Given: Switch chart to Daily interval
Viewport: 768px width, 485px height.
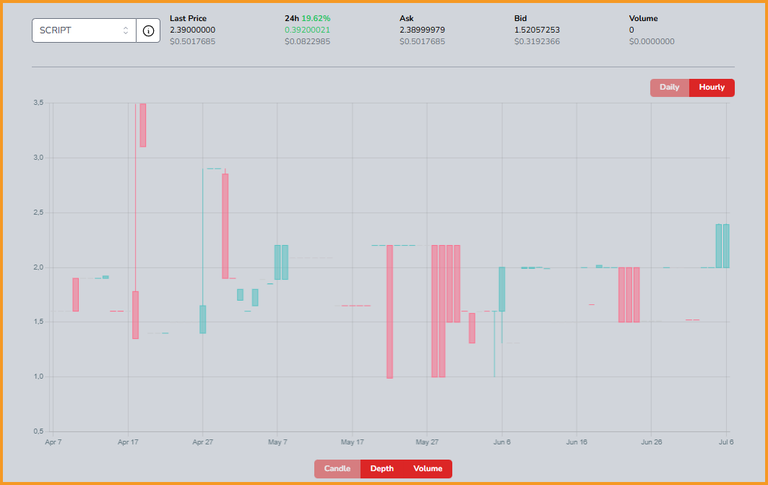Looking at the screenshot, I should click(x=669, y=88).
